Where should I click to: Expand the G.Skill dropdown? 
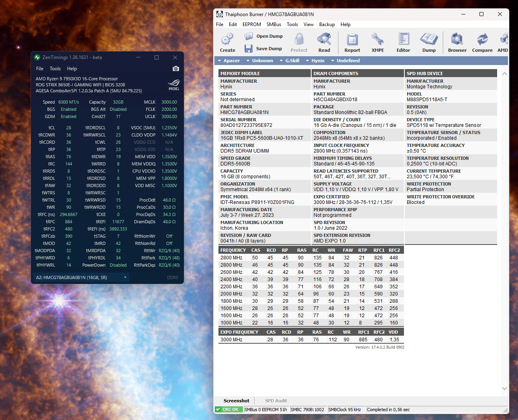(x=289, y=61)
